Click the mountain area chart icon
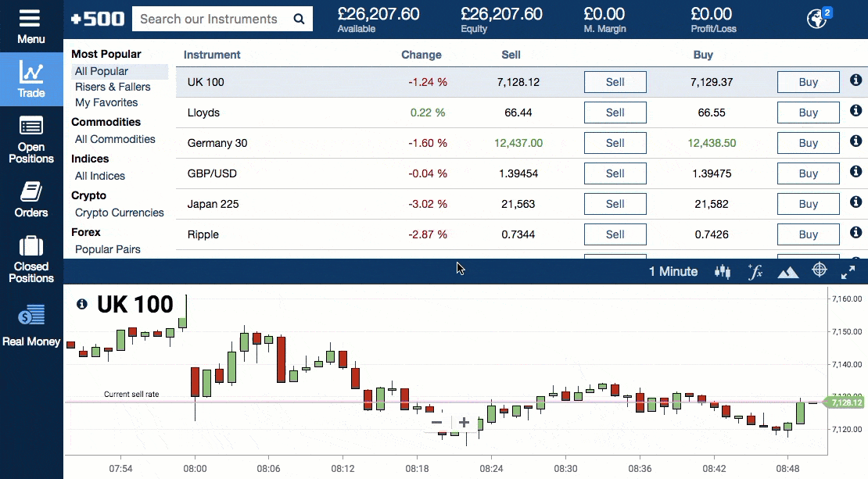868x479 pixels. (x=787, y=272)
